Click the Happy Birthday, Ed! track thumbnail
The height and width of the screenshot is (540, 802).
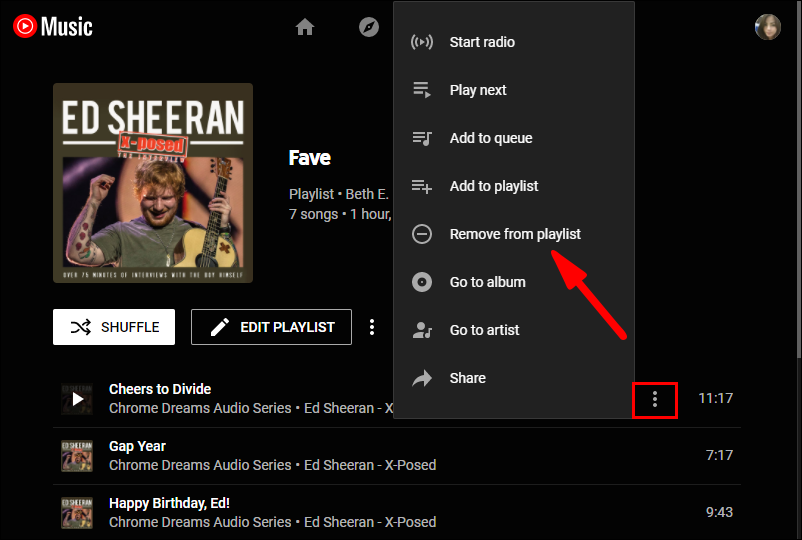click(77, 512)
